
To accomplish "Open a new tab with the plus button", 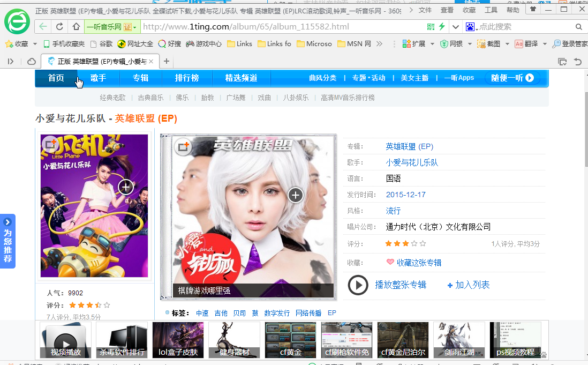I will tap(167, 61).
